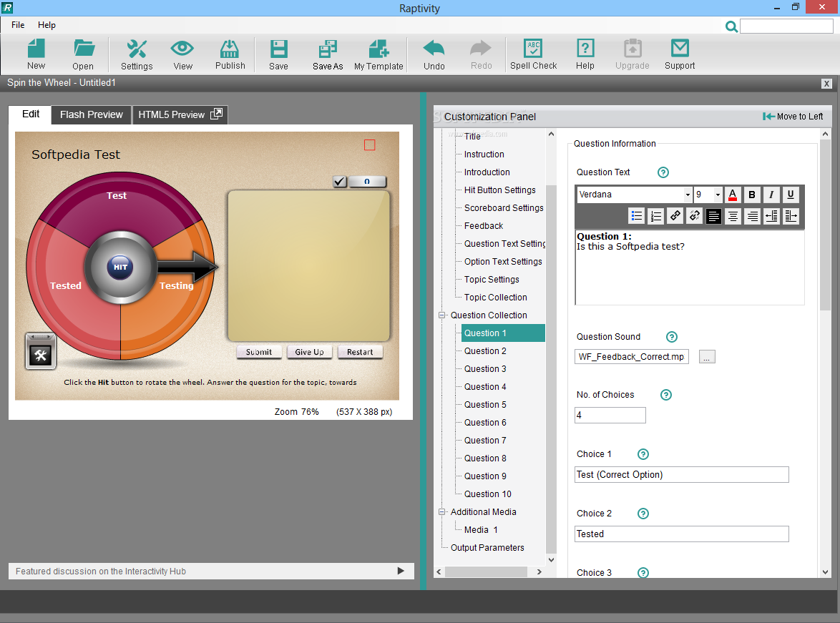Open the Settings tool in toolbar

click(x=137, y=54)
